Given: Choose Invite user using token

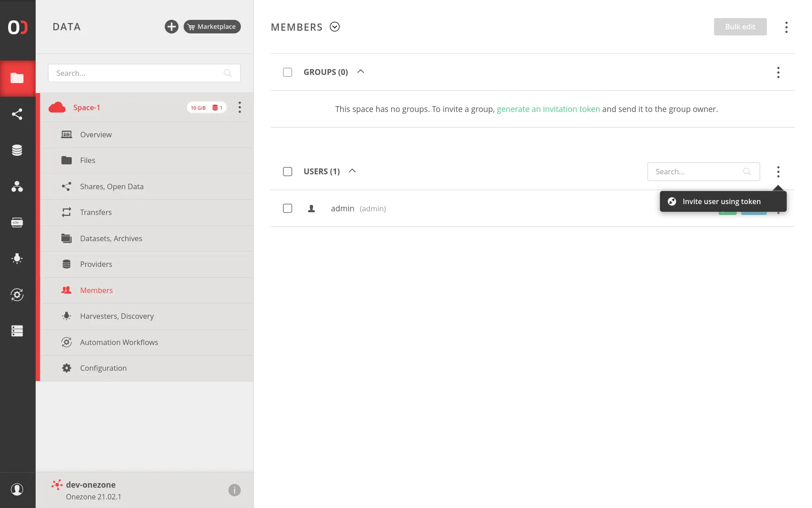Looking at the screenshot, I should tap(721, 201).
